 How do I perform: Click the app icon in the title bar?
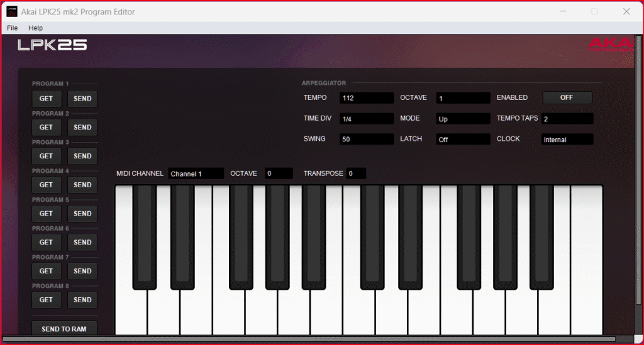[x=11, y=11]
